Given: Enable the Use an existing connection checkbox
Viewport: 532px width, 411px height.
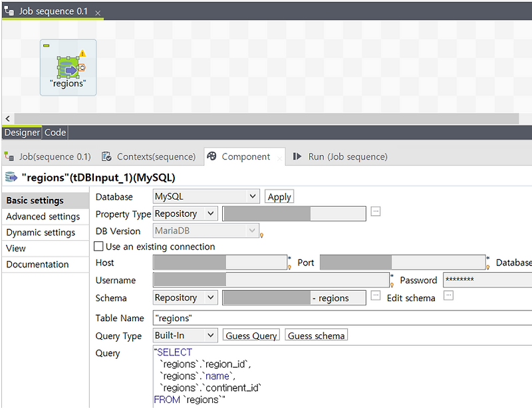Looking at the screenshot, I should (x=97, y=245).
